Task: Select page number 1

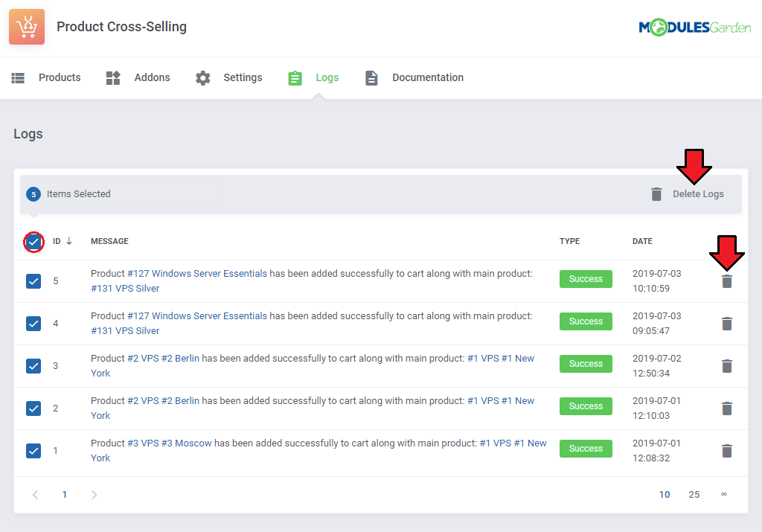Action: 65,495
